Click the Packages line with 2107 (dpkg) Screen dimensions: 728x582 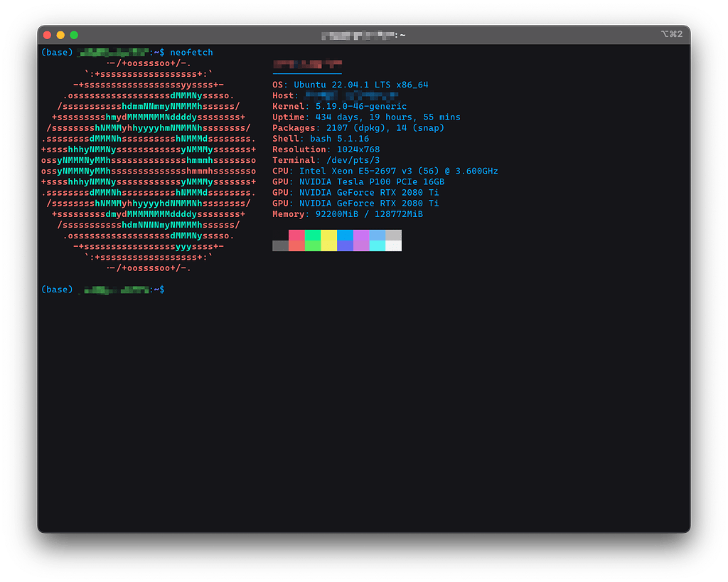click(358, 128)
